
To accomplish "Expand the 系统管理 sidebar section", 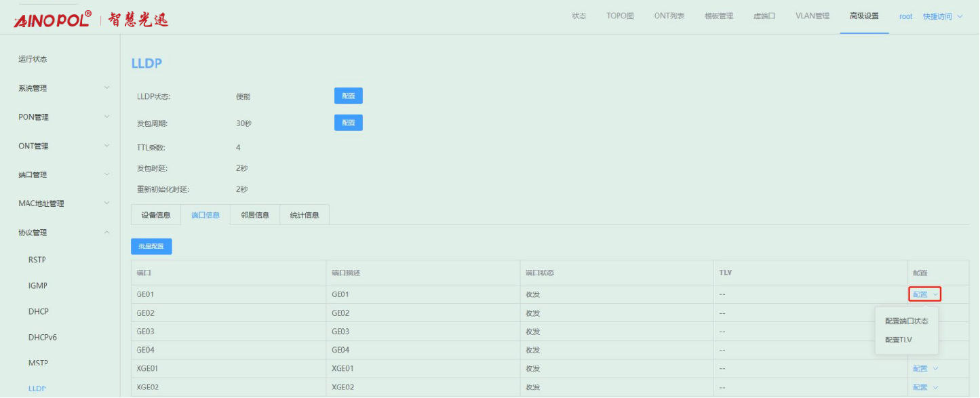I will [x=62, y=88].
